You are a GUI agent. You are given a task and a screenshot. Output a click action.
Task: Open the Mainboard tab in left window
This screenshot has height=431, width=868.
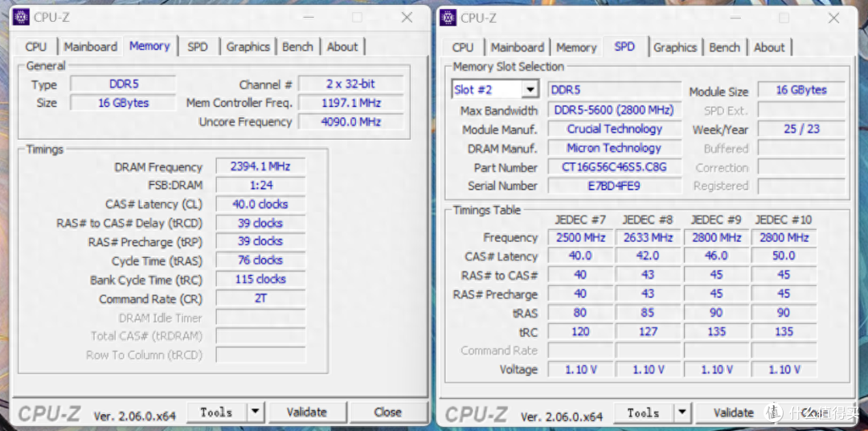[90, 47]
